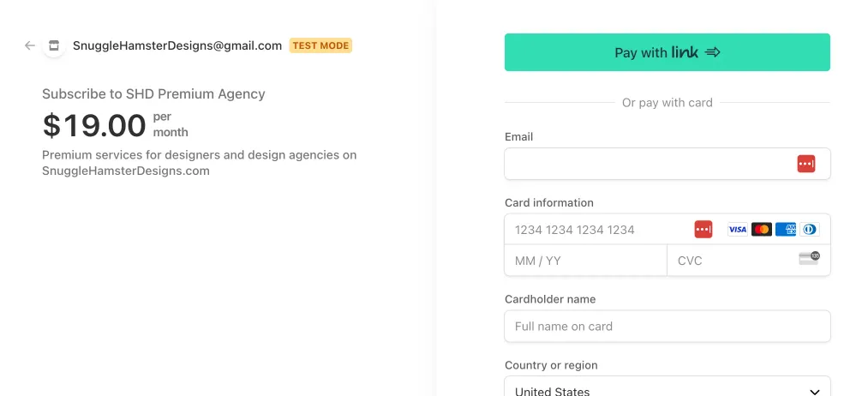The width and height of the screenshot is (868, 396).
Task: Click the Mastercard logo
Action: pos(762,230)
